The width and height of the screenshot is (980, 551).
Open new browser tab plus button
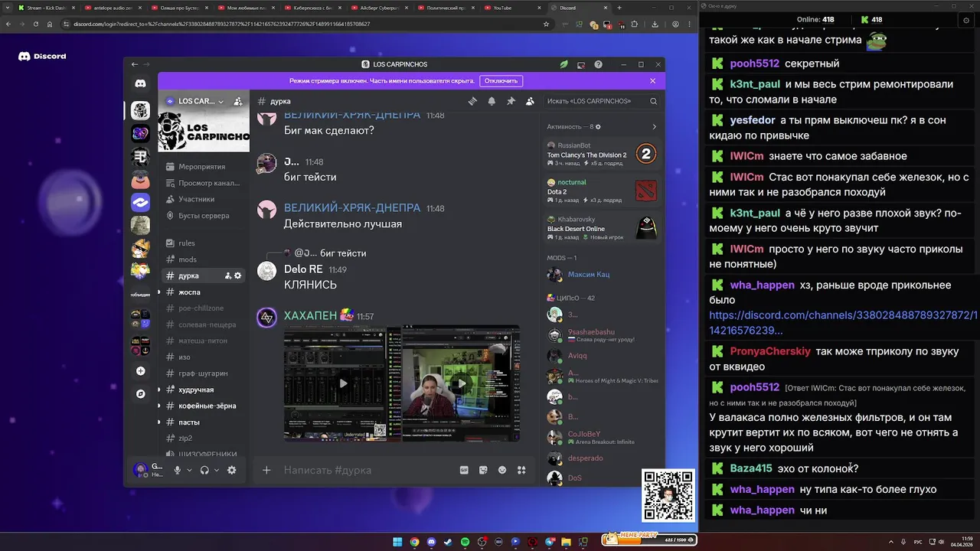click(x=619, y=8)
